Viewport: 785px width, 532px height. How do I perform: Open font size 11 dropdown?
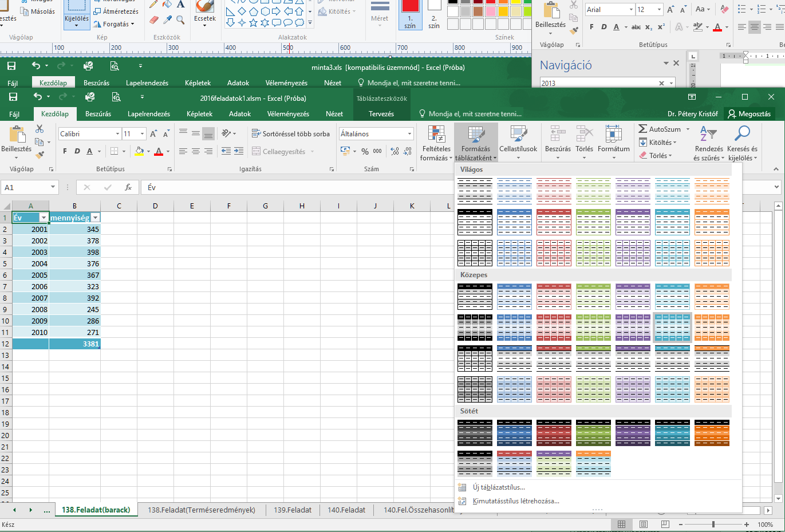(142, 133)
